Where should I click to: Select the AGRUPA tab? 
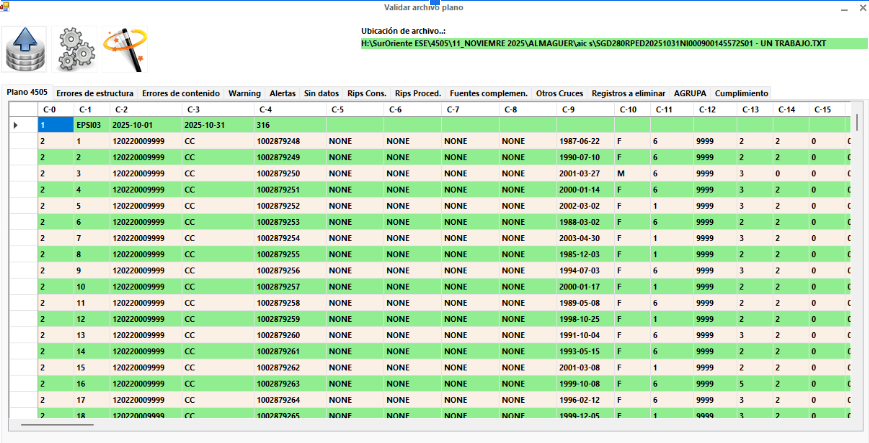[x=690, y=93]
